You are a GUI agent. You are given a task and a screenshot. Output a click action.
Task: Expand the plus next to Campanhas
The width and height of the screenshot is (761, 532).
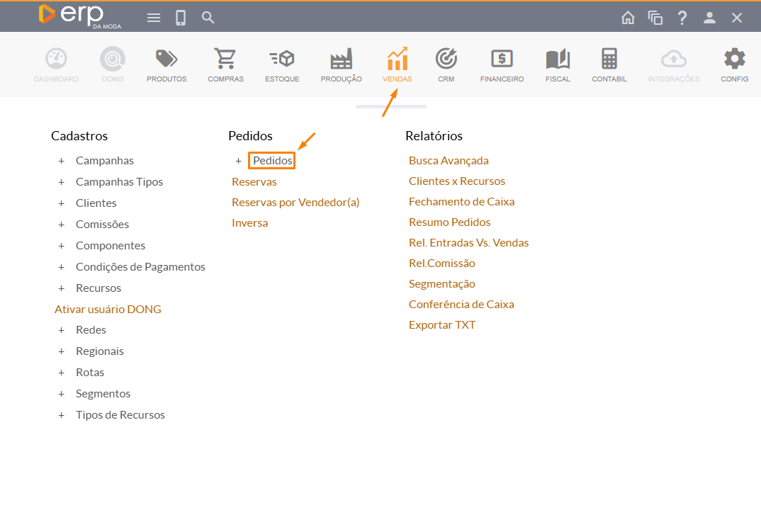62,161
